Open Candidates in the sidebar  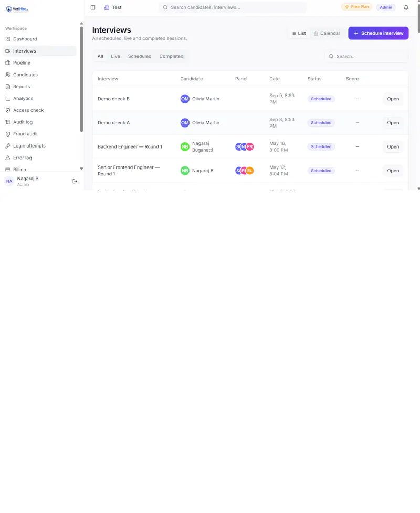[39, 75]
